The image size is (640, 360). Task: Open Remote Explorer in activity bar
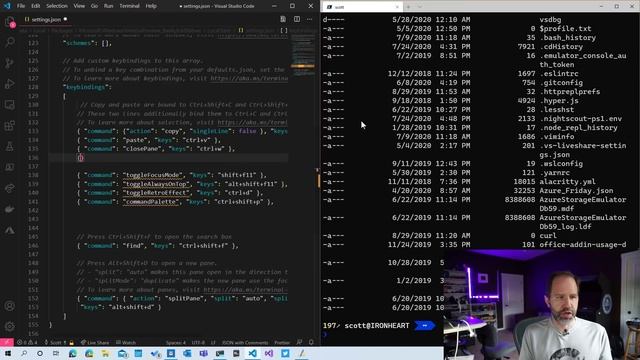coord(10,104)
